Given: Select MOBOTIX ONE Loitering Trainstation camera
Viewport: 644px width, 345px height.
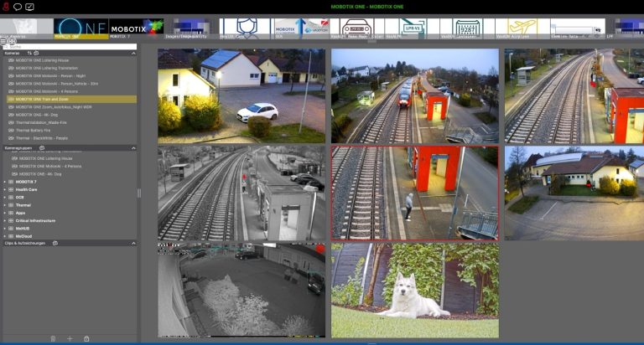Looking at the screenshot, I should [x=71, y=68].
